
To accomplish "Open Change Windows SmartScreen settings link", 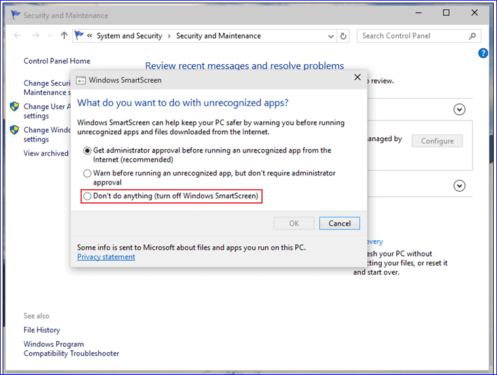I will pyautogui.click(x=47, y=134).
